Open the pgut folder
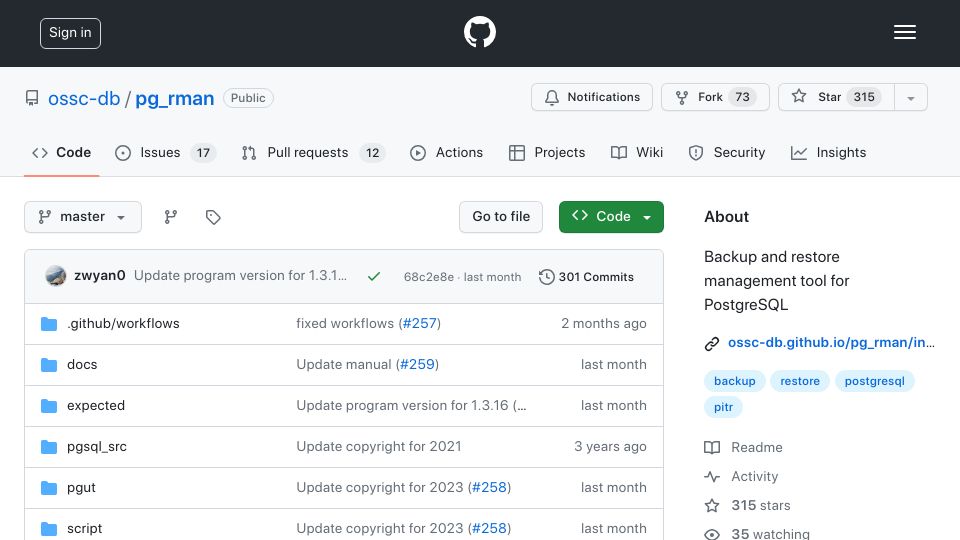The width and height of the screenshot is (960, 540). pyautogui.click(x=81, y=487)
